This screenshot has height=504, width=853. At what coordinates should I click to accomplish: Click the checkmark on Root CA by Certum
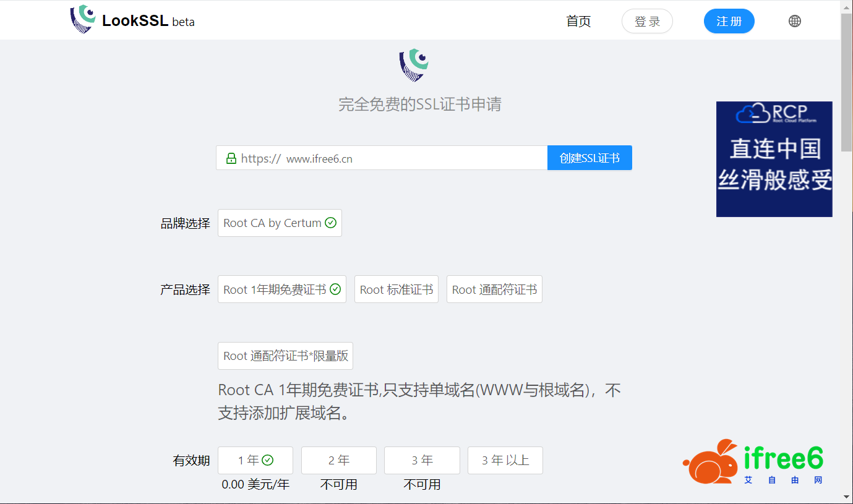(331, 223)
